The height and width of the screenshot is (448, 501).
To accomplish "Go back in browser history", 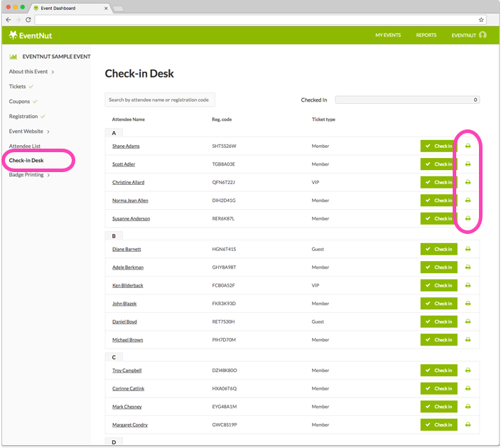I will pyautogui.click(x=9, y=20).
